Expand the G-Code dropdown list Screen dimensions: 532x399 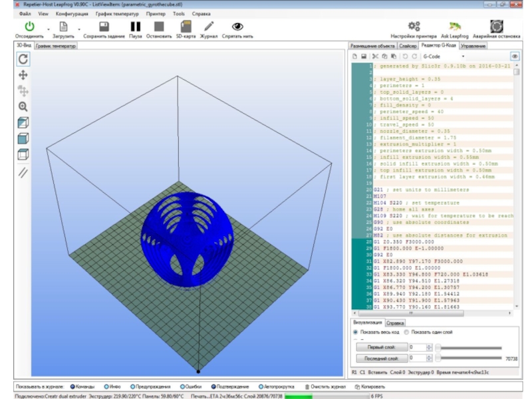tap(462, 57)
